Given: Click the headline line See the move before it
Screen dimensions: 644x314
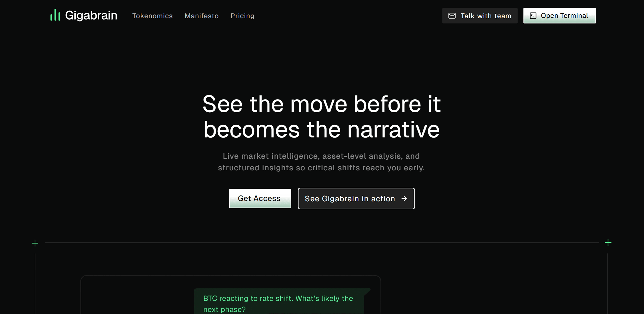Looking at the screenshot, I should point(321,104).
